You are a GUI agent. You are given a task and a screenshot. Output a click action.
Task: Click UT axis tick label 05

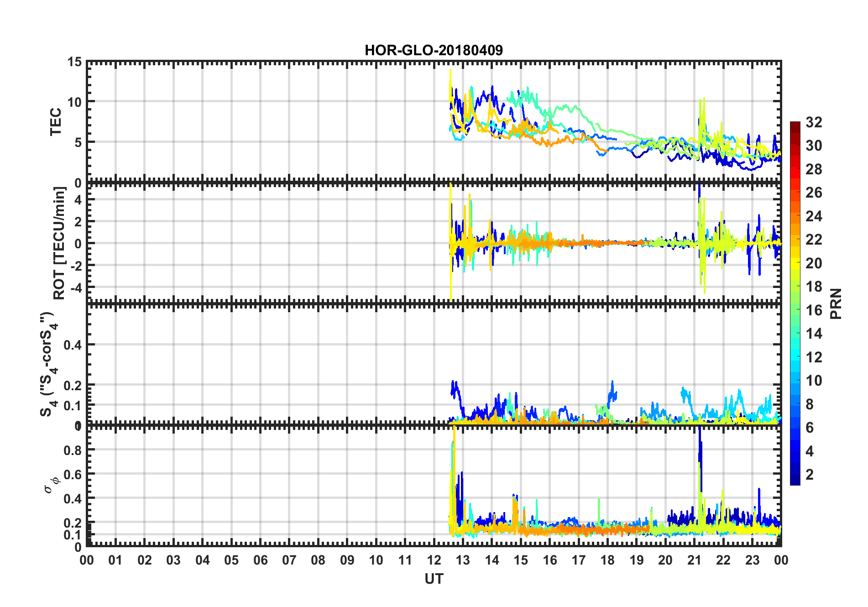(x=231, y=560)
